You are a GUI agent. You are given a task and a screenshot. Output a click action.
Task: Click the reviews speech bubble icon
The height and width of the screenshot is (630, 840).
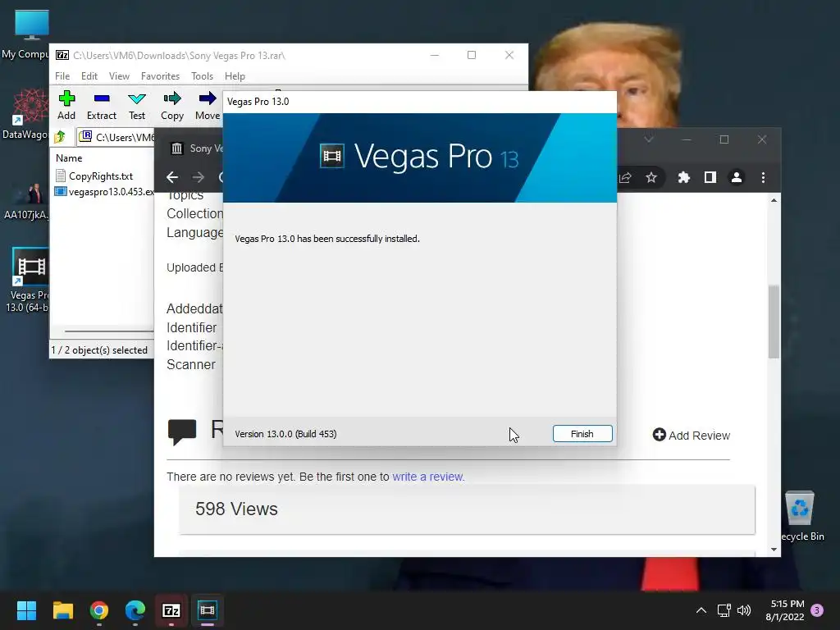(182, 432)
